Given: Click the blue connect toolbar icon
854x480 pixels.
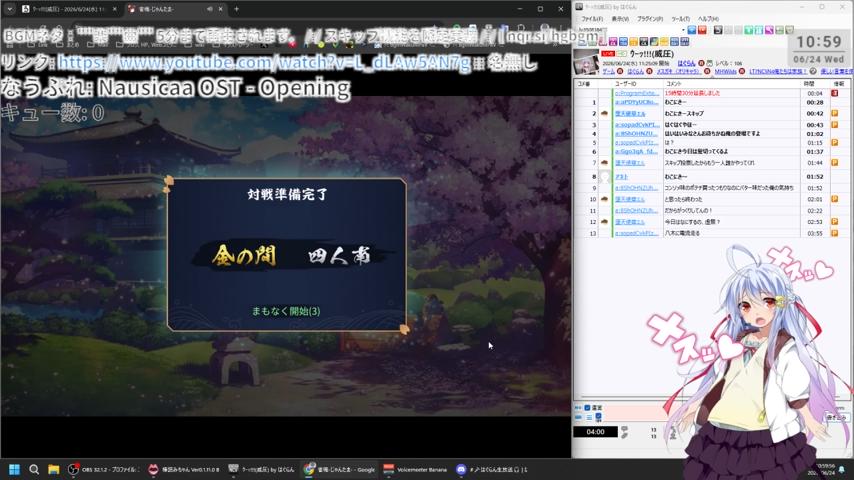Looking at the screenshot, I should click(692, 30).
